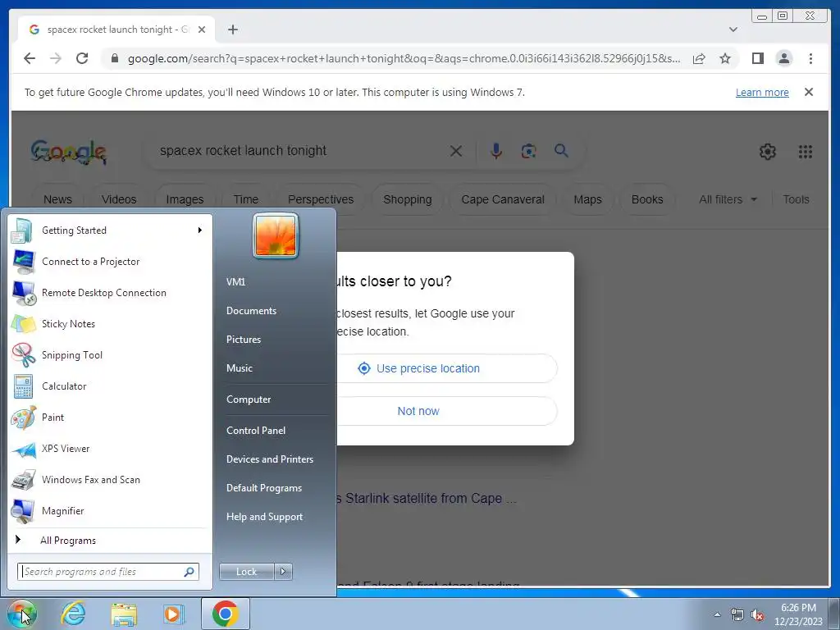Click Learn more link in update banner
The width and height of the screenshot is (840, 630).
tap(762, 92)
